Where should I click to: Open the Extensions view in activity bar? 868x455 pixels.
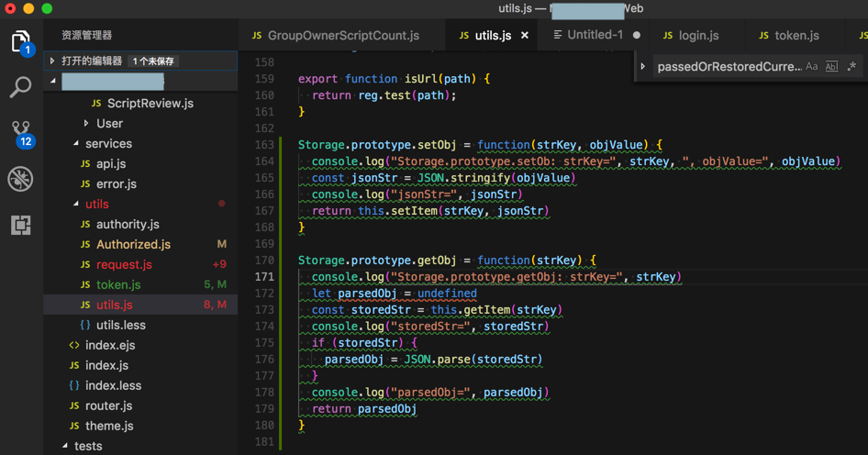pyautogui.click(x=20, y=225)
